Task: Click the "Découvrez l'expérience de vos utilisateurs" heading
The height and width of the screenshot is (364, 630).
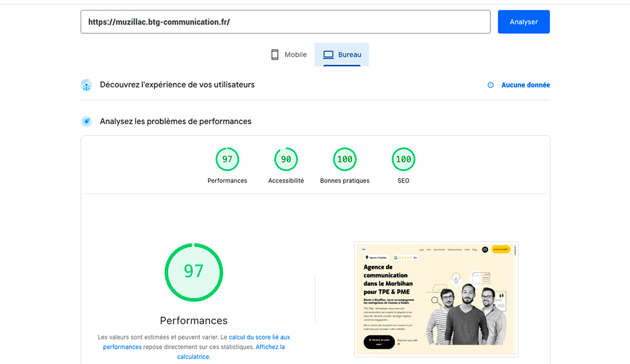Action: point(177,85)
